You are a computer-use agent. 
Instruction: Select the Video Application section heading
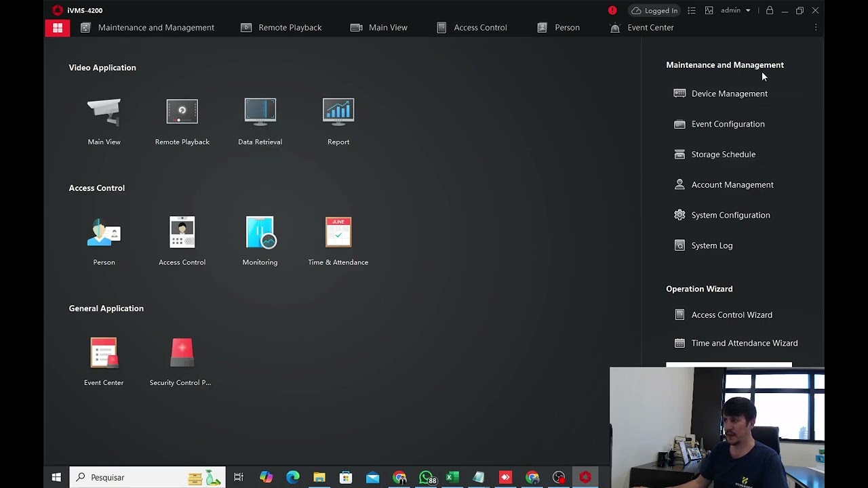(x=102, y=68)
